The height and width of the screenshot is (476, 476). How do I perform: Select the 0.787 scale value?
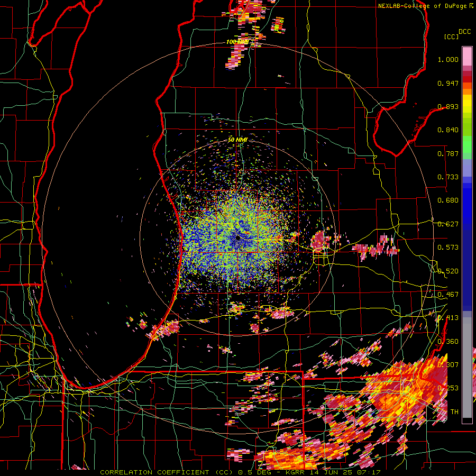tap(448, 153)
